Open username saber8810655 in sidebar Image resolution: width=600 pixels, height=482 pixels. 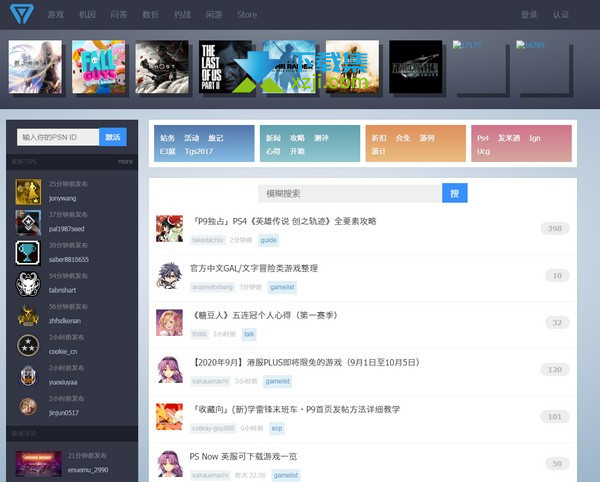tap(68, 259)
